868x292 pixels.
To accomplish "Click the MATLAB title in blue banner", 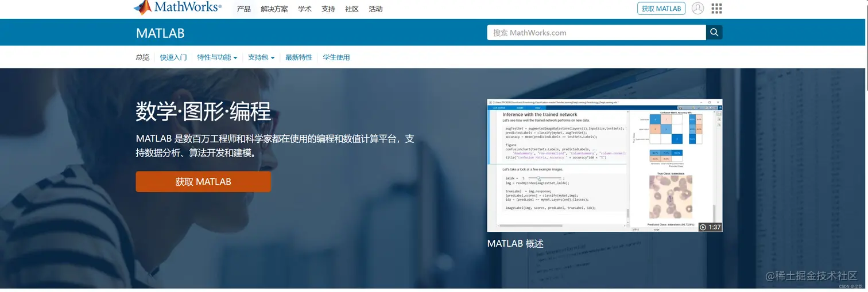I will [x=160, y=33].
